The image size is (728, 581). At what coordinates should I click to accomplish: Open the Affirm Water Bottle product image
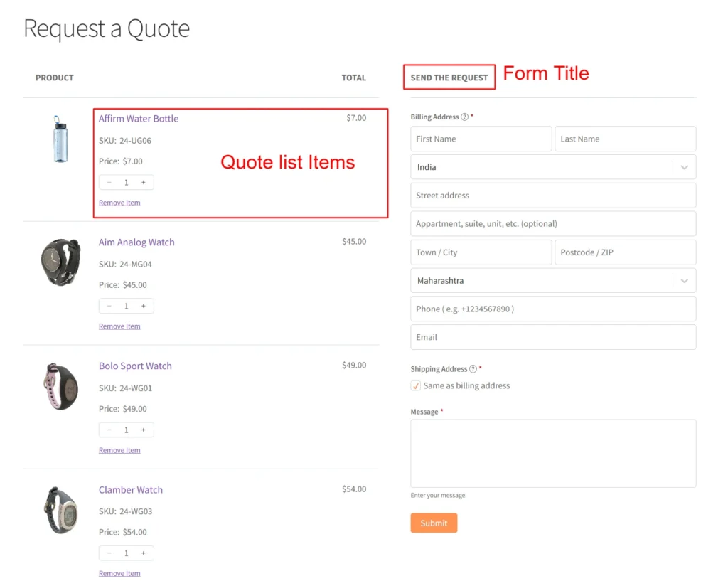tap(60, 139)
